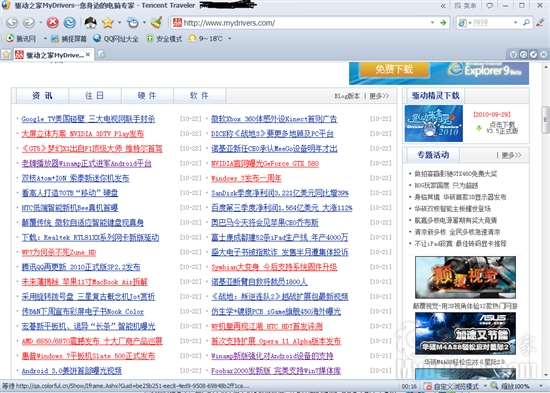Click the pencil icon beside search box
This screenshot has height=393, width=550.
pyautogui.click(x=540, y=22)
